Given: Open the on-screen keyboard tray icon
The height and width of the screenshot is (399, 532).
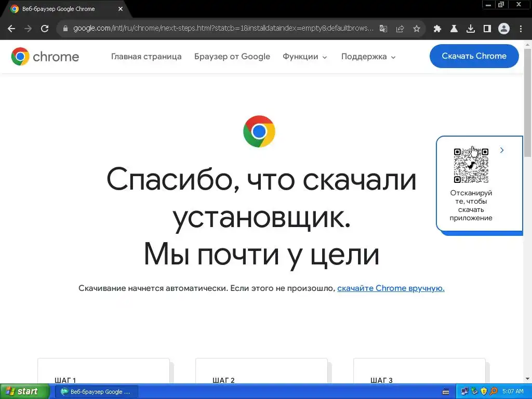Looking at the screenshot, I should [446, 392].
